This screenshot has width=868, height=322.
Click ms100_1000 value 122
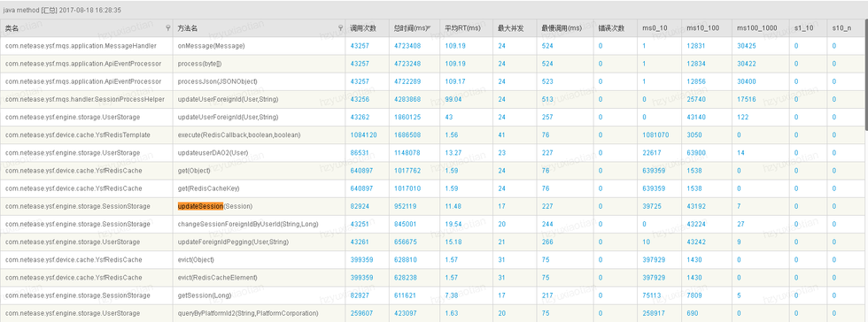pos(743,118)
